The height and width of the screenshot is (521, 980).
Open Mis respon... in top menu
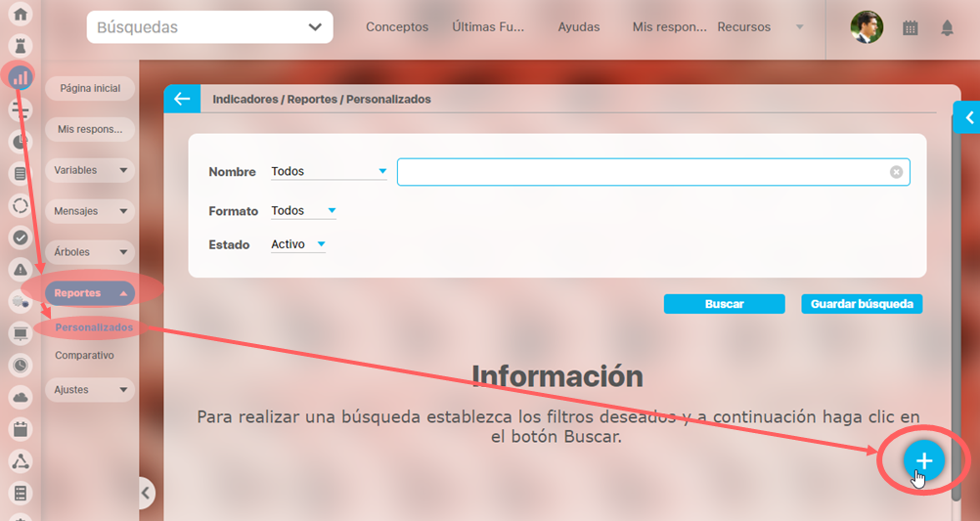pos(669,27)
